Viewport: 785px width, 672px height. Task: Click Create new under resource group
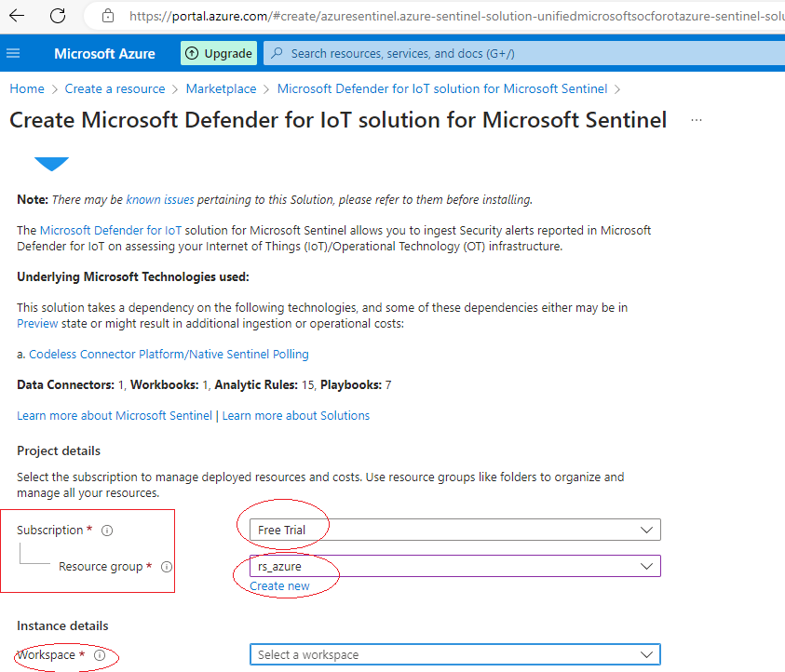(x=279, y=586)
